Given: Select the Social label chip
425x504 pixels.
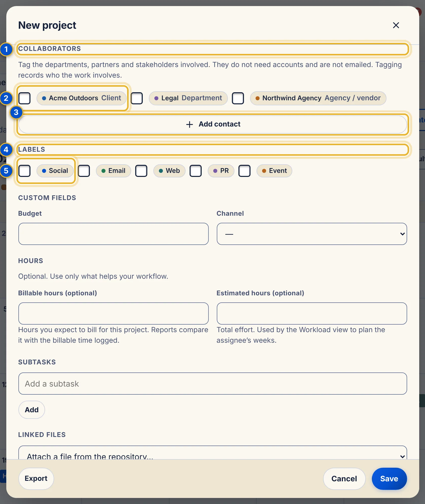Looking at the screenshot, I should [55, 171].
